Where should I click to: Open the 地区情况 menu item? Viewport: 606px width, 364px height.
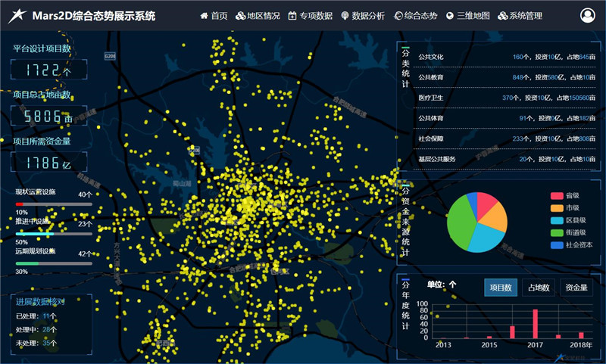[258, 16]
